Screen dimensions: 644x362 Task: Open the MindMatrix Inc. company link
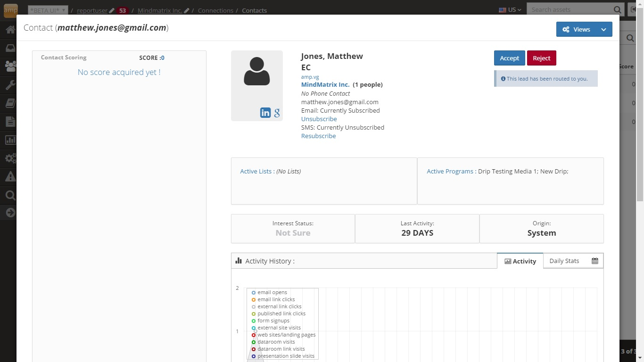pyautogui.click(x=325, y=85)
